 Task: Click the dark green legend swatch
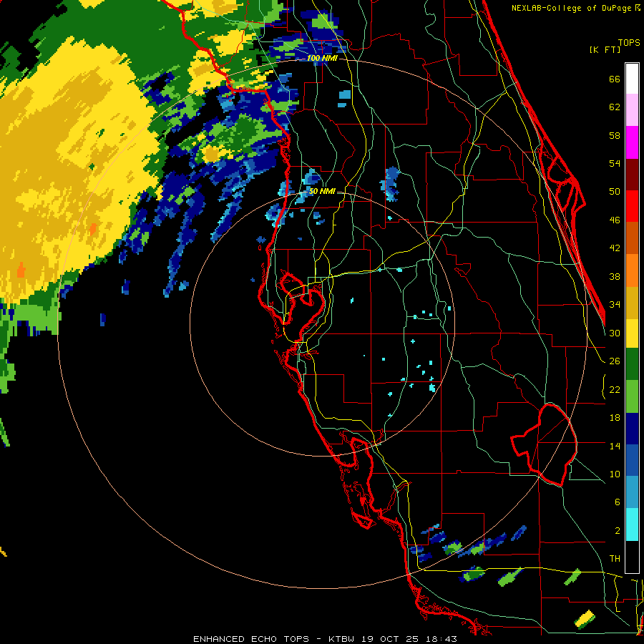(x=632, y=364)
